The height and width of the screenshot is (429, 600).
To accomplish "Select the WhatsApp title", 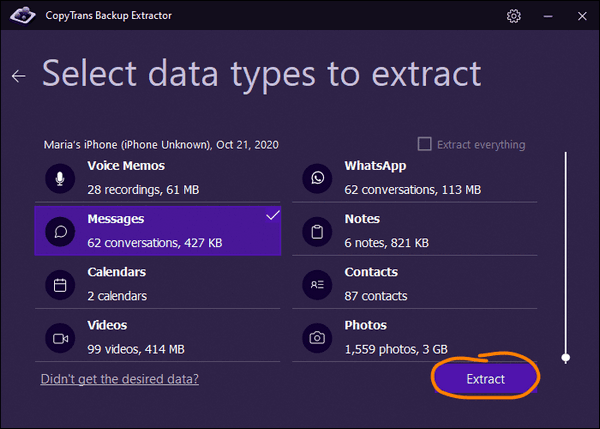I will 375,166.
